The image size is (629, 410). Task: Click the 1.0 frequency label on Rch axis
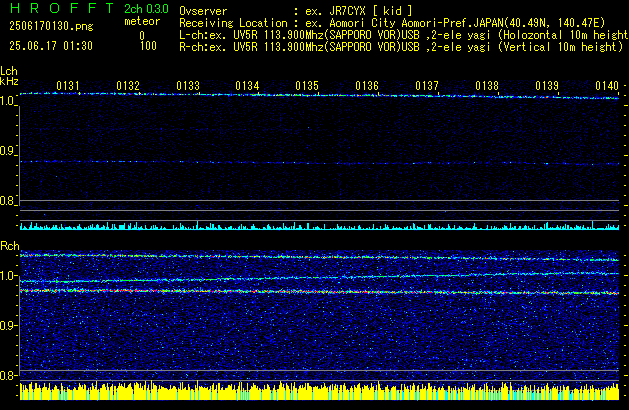[8, 276]
